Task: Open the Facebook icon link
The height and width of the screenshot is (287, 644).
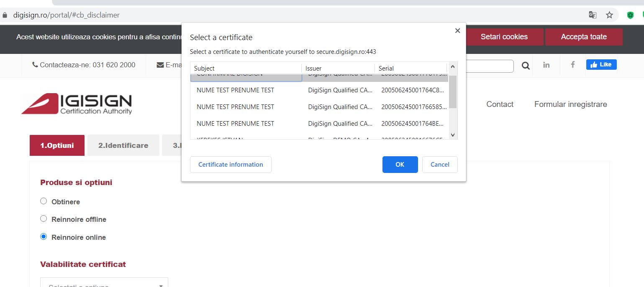Action: coord(573,65)
